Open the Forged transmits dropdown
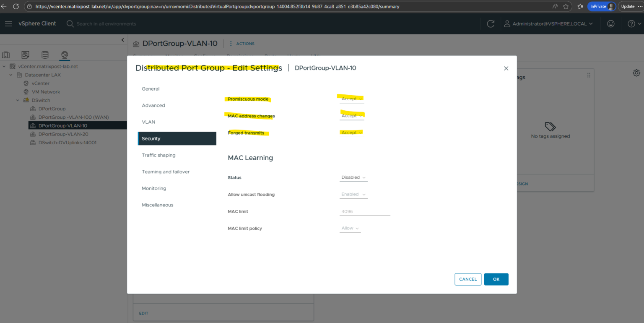 [352, 133]
